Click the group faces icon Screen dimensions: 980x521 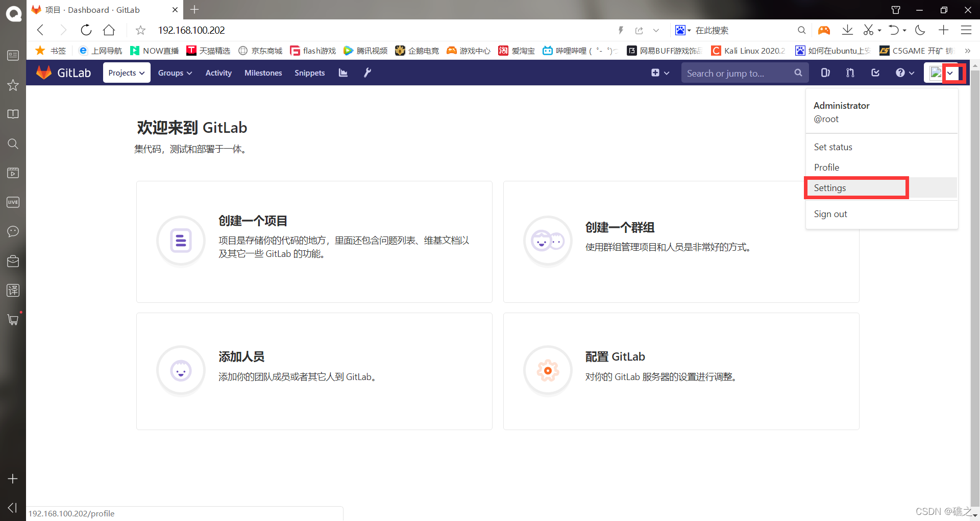[548, 241]
